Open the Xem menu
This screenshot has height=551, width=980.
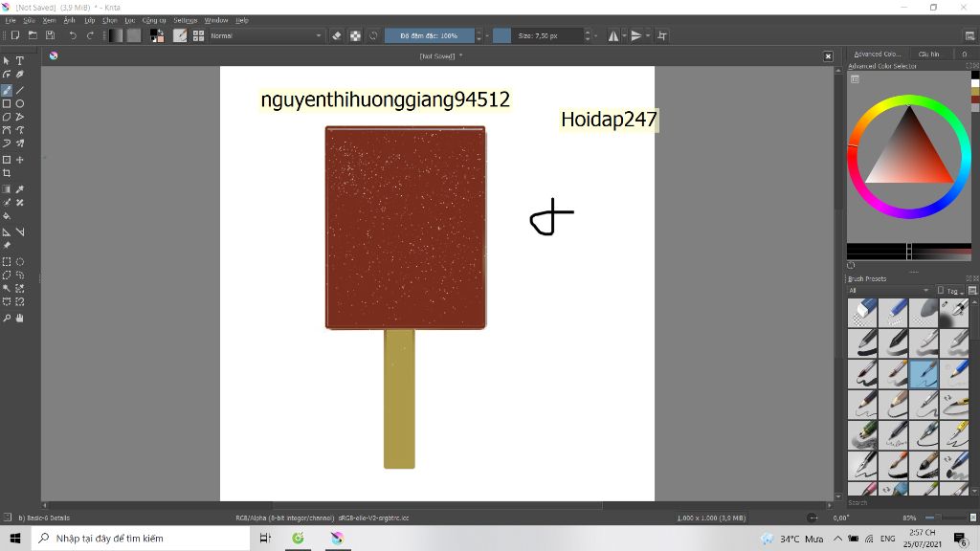click(x=49, y=20)
